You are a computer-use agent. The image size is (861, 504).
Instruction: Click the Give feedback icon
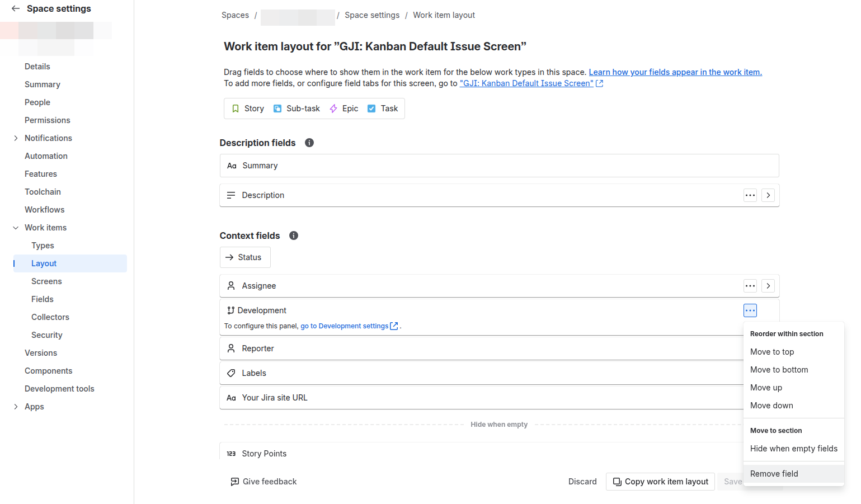pyautogui.click(x=235, y=482)
